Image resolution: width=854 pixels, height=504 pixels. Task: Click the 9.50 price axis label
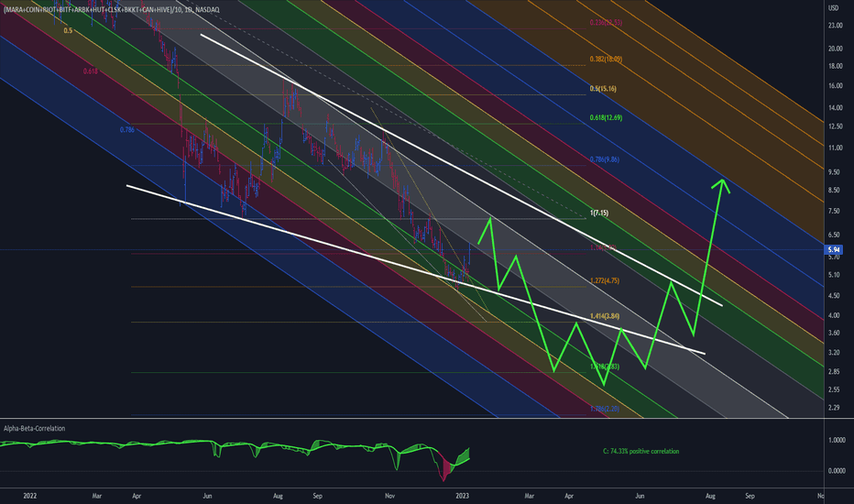[834, 171]
